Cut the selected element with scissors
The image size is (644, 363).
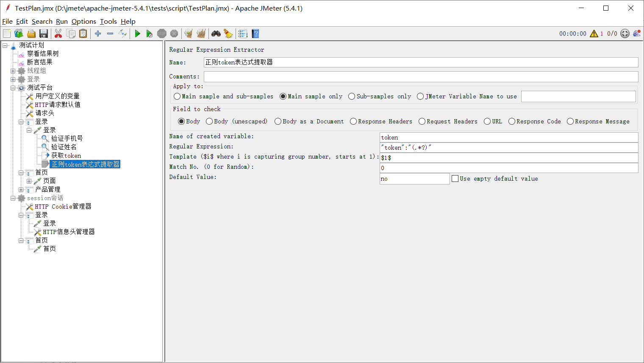[x=58, y=34]
